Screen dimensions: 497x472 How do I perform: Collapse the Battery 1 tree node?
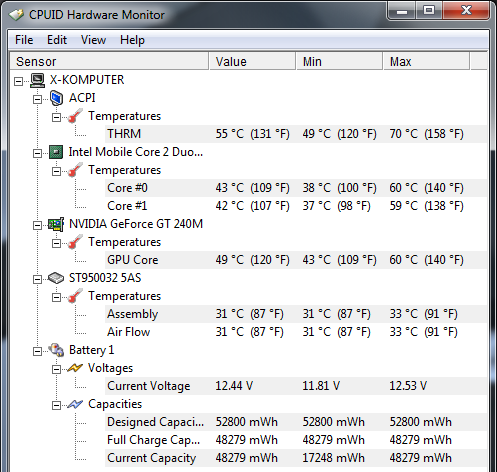(x=38, y=351)
